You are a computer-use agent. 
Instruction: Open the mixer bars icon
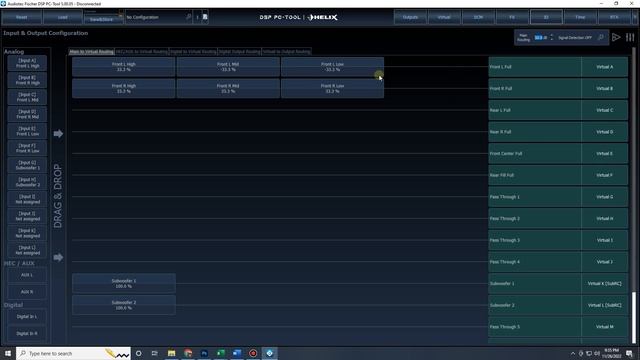coord(630,38)
